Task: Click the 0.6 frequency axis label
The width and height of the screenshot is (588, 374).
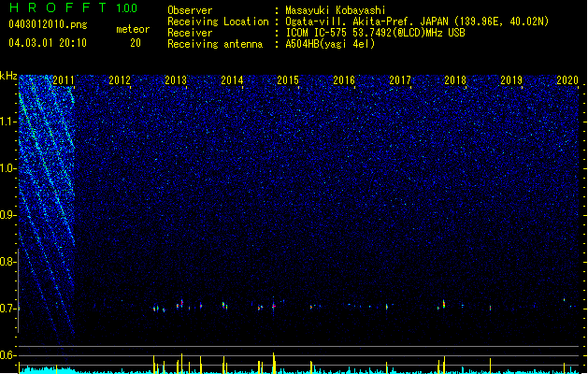Action: click(7, 355)
